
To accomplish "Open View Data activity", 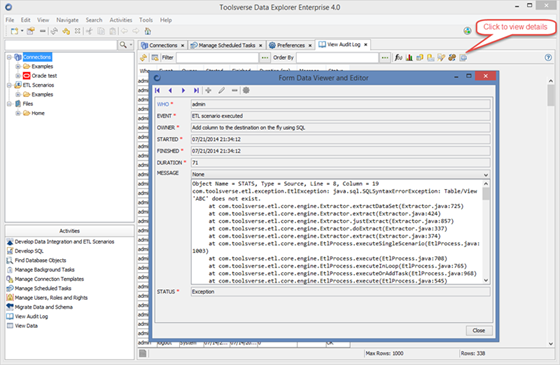I will coord(26,325).
